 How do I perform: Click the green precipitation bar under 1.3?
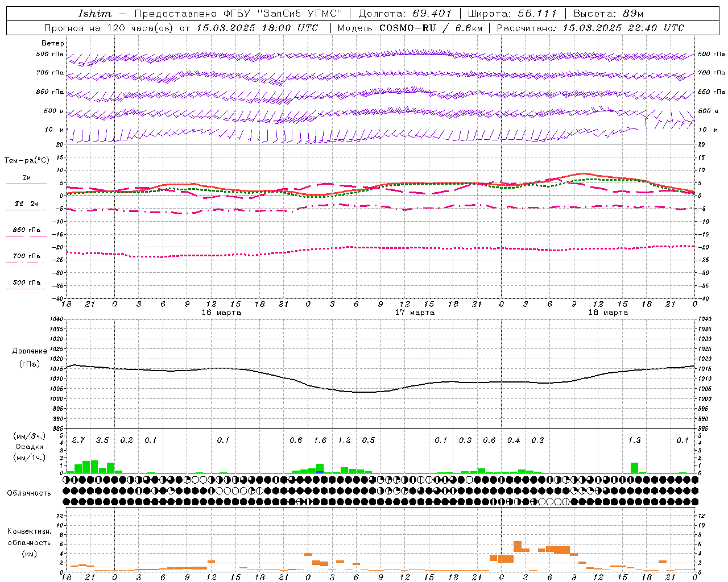[634, 468]
